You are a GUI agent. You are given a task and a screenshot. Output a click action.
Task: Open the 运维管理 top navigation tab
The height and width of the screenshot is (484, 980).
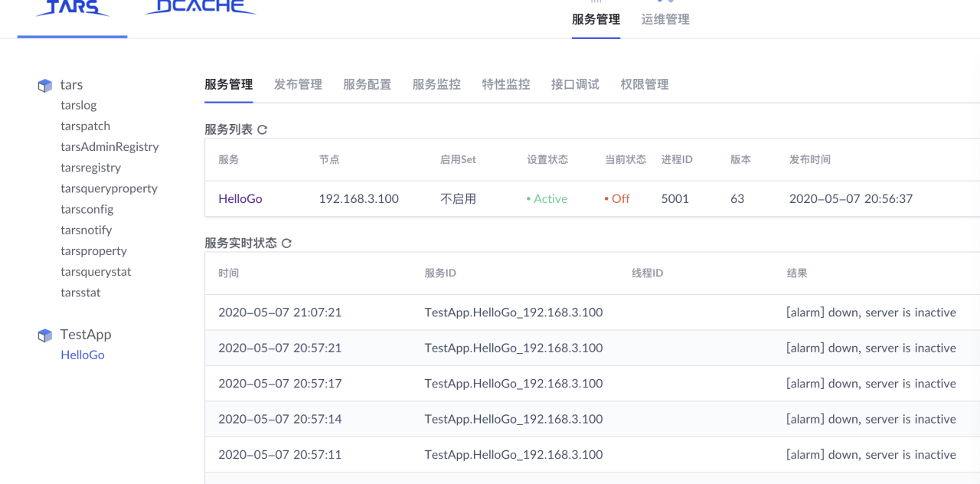coord(665,20)
